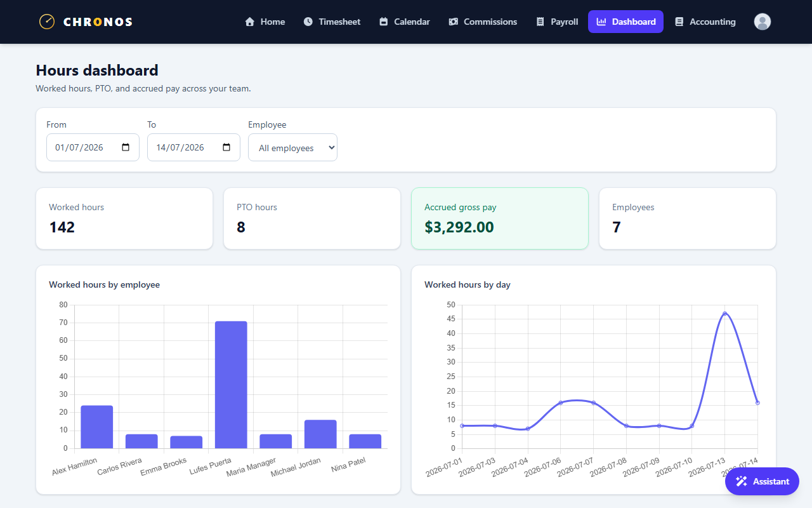Image resolution: width=812 pixels, height=508 pixels.
Task: Switch to the Payroll page
Action: pos(558,22)
